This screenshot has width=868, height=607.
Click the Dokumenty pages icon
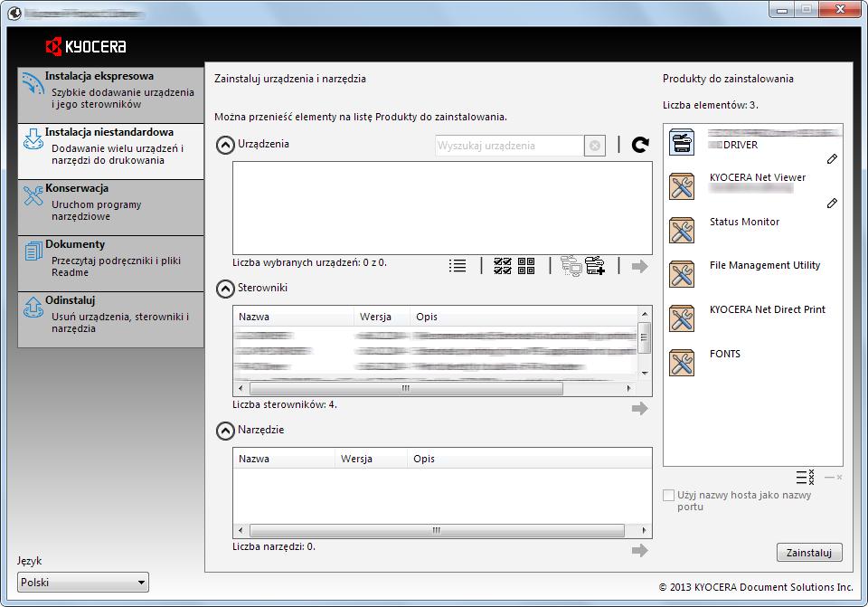(x=33, y=251)
